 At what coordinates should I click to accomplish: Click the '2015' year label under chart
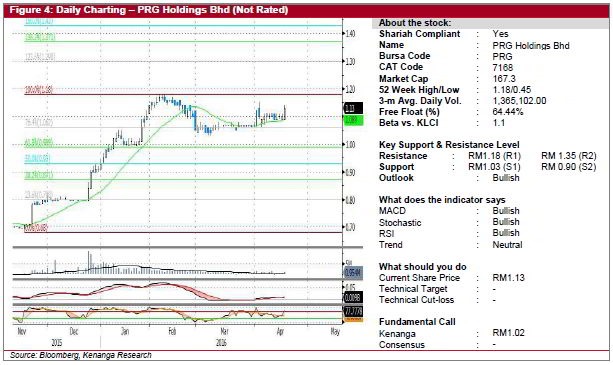(x=57, y=343)
